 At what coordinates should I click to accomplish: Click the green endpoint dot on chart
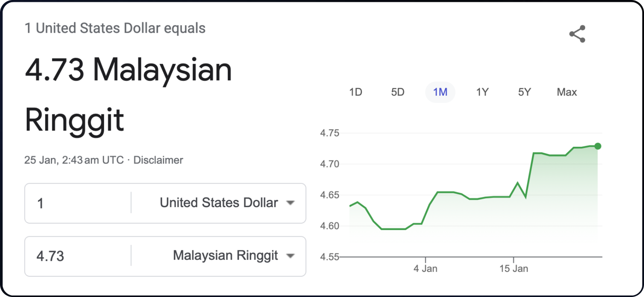pyautogui.click(x=598, y=146)
